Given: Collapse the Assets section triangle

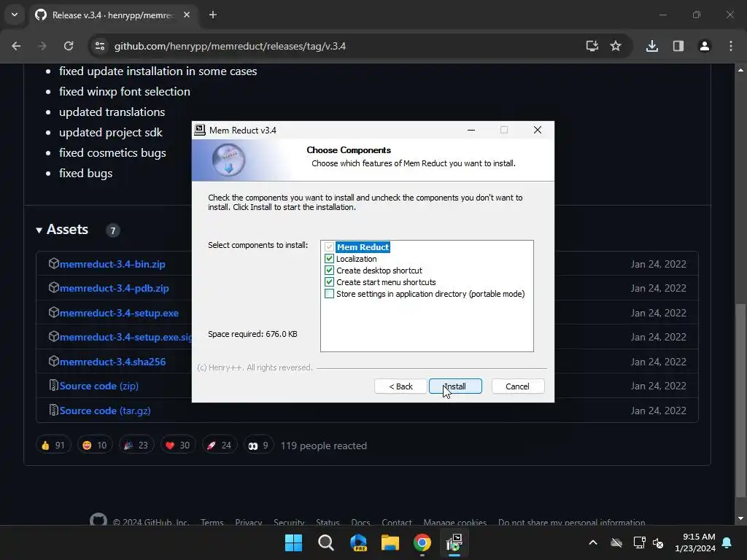Looking at the screenshot, I should pyautogui.click(x=39, y=230).
